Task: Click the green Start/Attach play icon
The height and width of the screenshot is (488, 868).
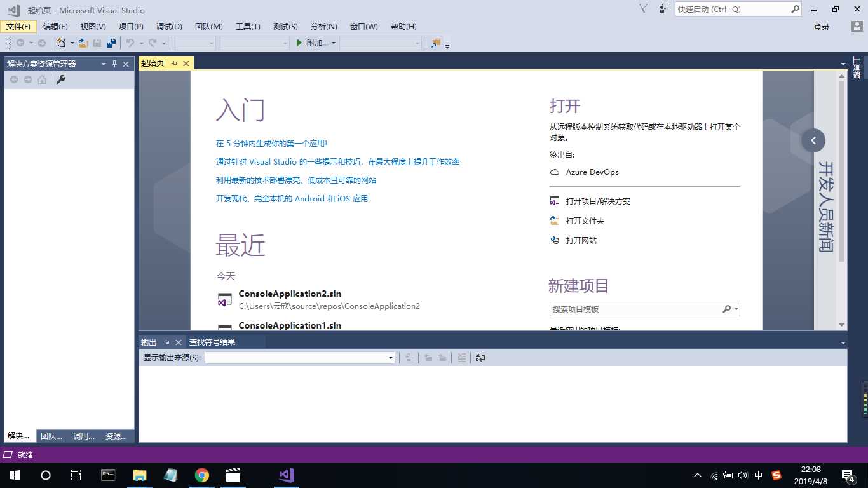Action: [x=300, y=43]
